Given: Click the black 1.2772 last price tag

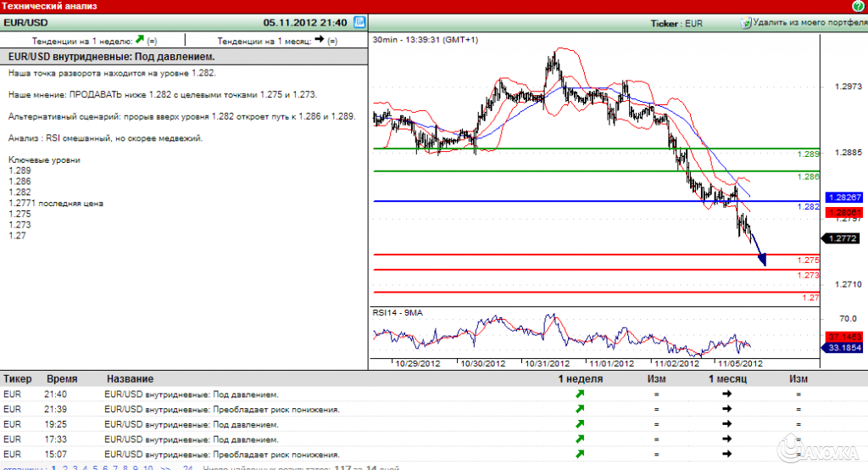Looking at the screenshot, I should click(842, 238).
